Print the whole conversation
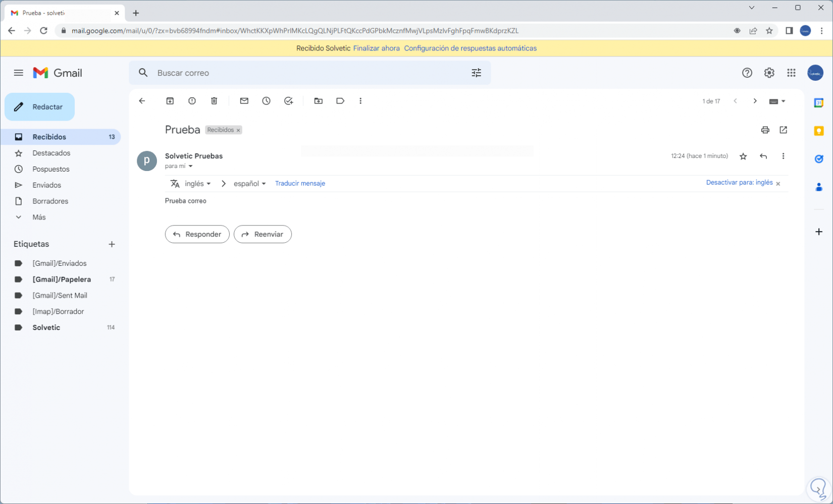Viewport: 833px width, 504px height. pyautogui.click(x=765, y=130)
